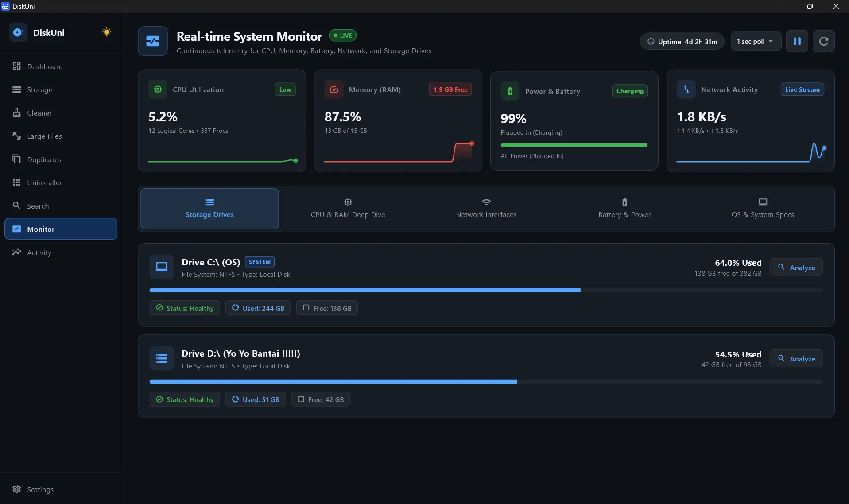Switch to the CPU & RAM Deep Dive tab
This screenshot has height=504, width=849.
coord(348,209)
